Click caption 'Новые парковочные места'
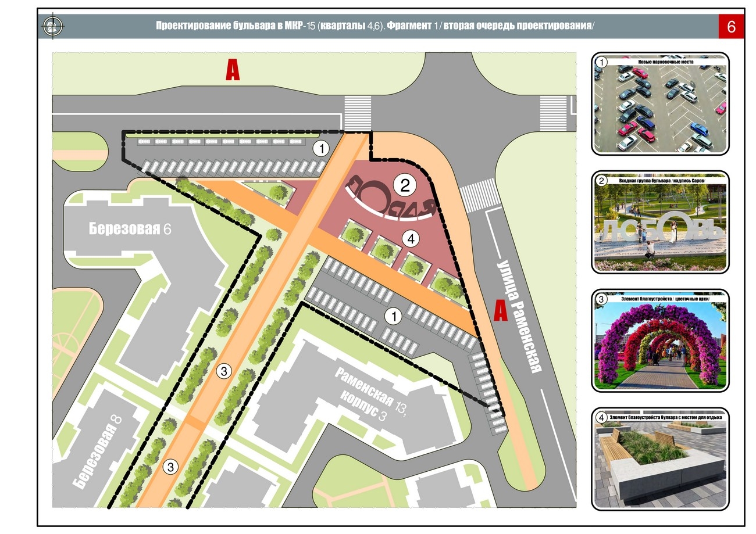 [665, 62]
